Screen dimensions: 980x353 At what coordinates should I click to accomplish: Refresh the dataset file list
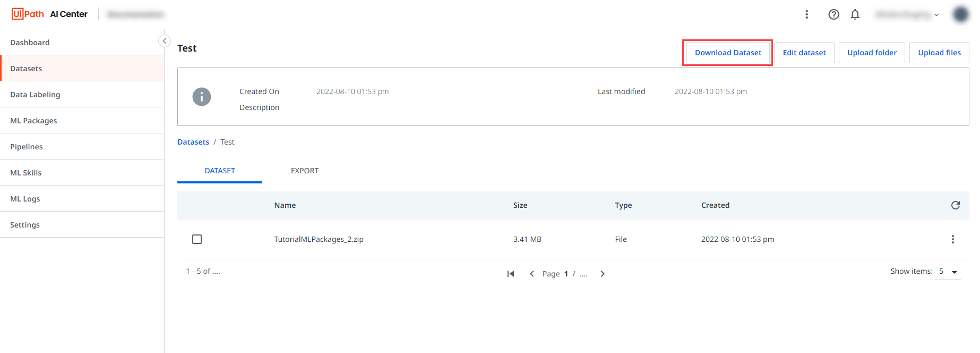point(955,205)
